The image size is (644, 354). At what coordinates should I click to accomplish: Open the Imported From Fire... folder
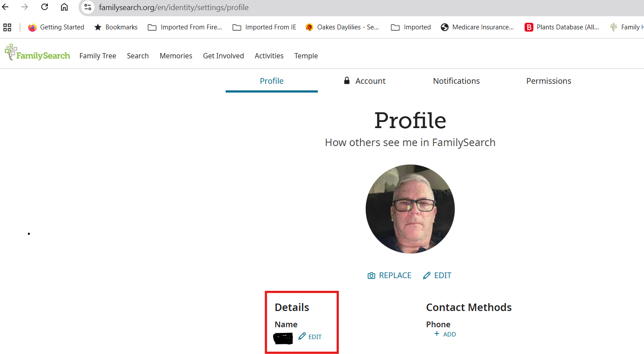point(185,27)
